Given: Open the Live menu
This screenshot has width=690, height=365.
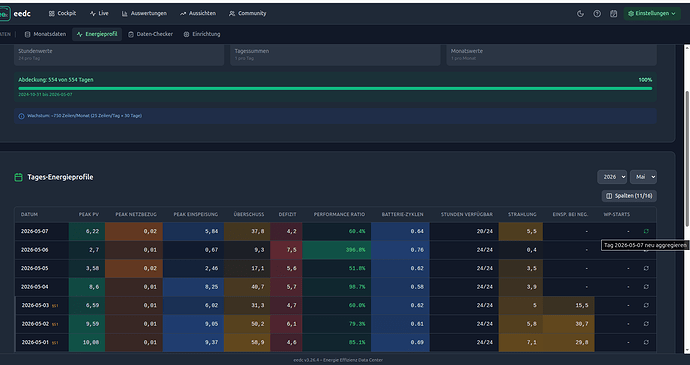Looking at the screenshot, I should (99, 14).
